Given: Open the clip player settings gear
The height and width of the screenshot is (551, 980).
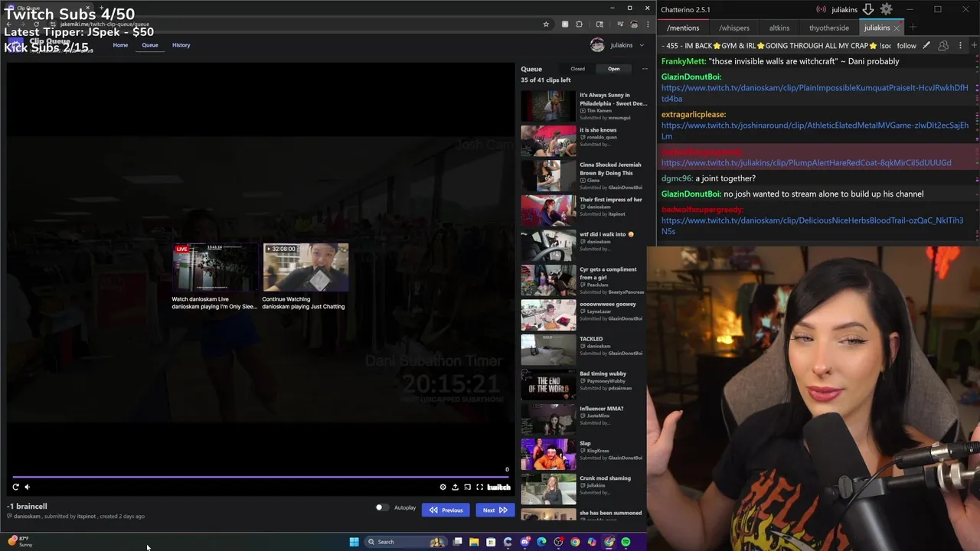Looking at the screenshot, I should click(x=443, y=487).
